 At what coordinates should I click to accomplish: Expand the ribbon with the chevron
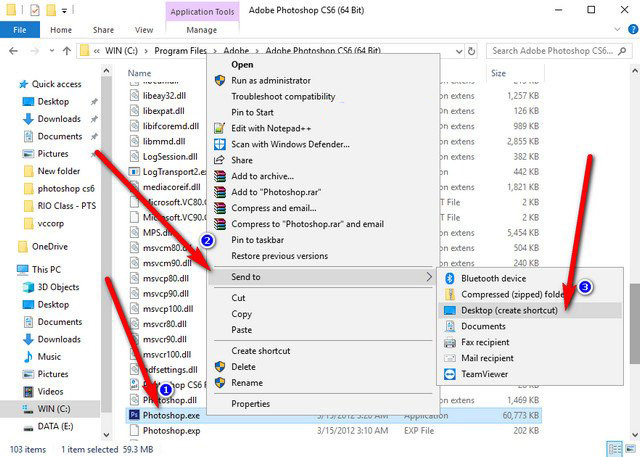click(617, 29)
